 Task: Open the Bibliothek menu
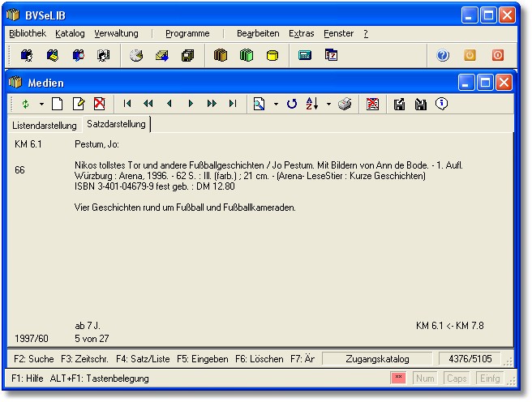tap(28, 33)
